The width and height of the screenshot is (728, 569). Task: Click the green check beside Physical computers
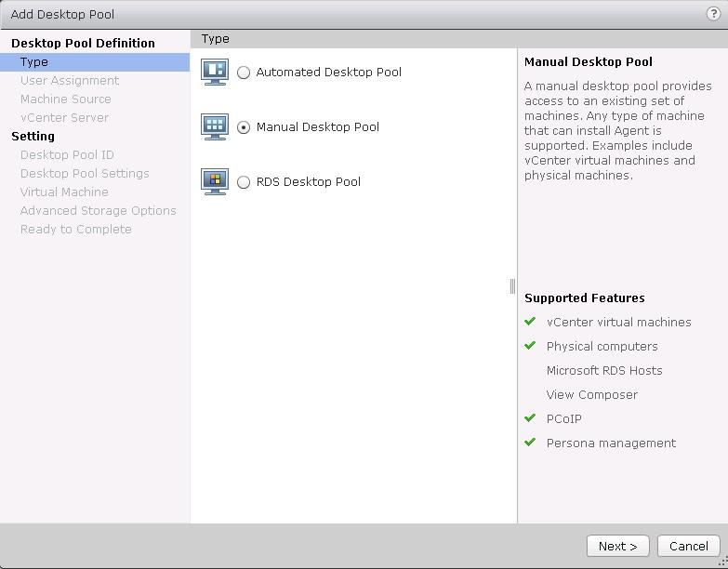point(530,346)
